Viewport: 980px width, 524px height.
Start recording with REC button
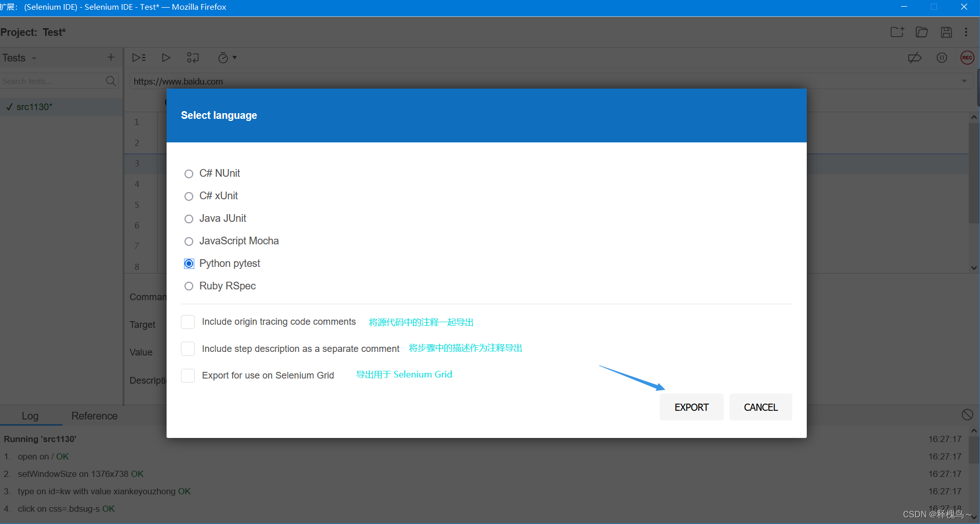[967, 58]
